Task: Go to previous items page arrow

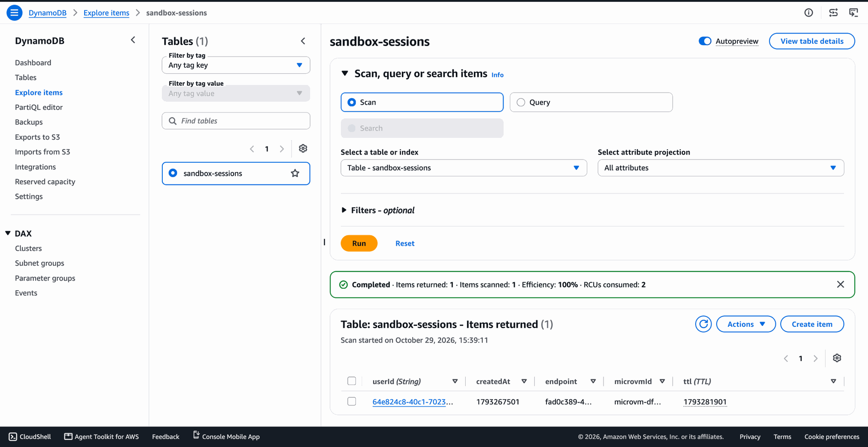Action: coord(786,358)
